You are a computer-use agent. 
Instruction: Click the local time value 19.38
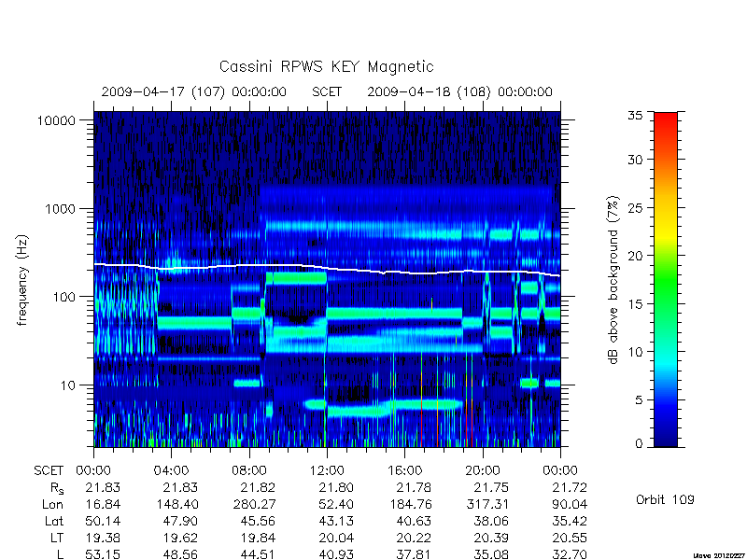[103, 539]
